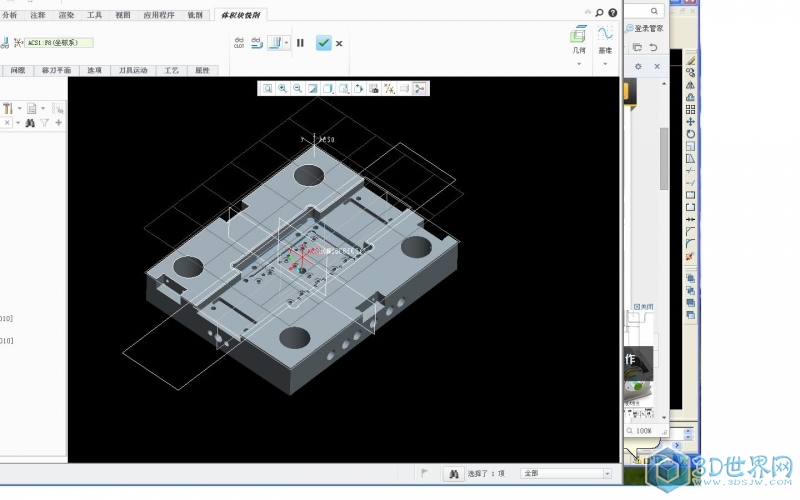This screenshot has width=800, height=500.
Task: Refit the model with the Refit icon
Action: click(267, 89)
